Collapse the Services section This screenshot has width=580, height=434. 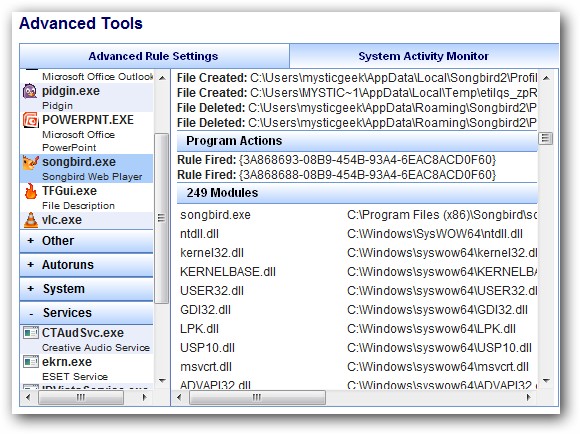[x=87, y=313]
